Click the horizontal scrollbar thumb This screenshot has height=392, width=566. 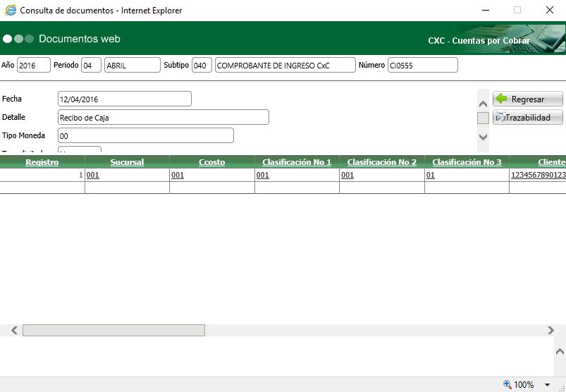click(113, 330)
